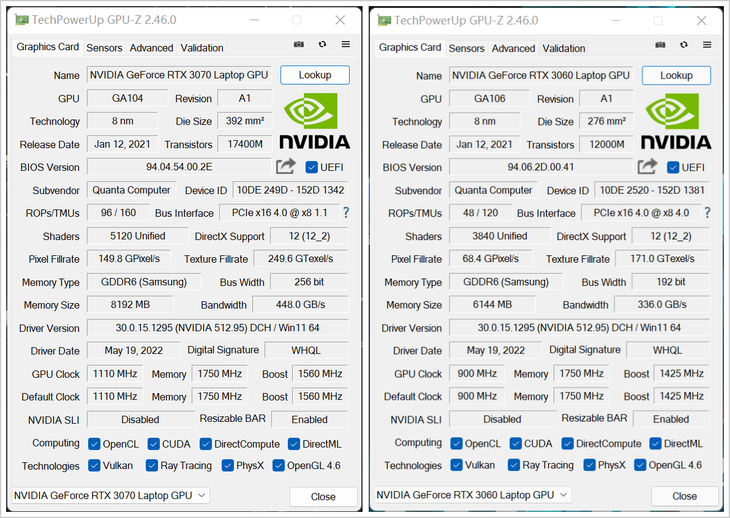Click the BIOS export arrow icon for RTX 3070
The image size is (730, 518).
click(287, 167)
